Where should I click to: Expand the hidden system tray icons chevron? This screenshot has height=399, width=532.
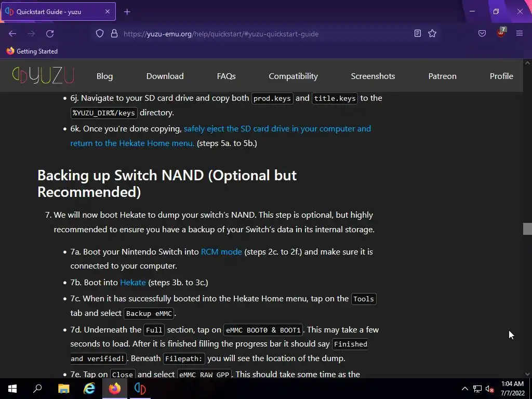pos(465,389)
